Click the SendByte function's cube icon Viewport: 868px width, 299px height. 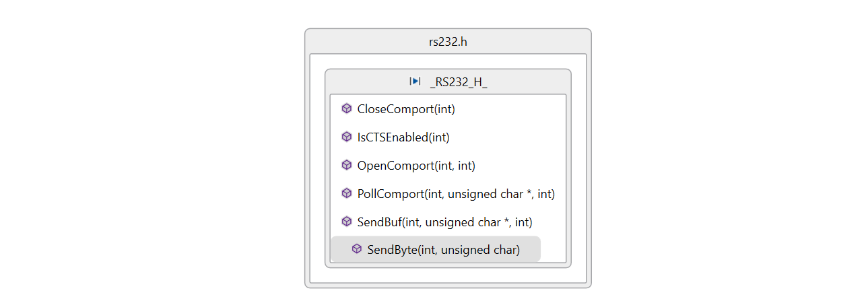click(x=357, y=250)
